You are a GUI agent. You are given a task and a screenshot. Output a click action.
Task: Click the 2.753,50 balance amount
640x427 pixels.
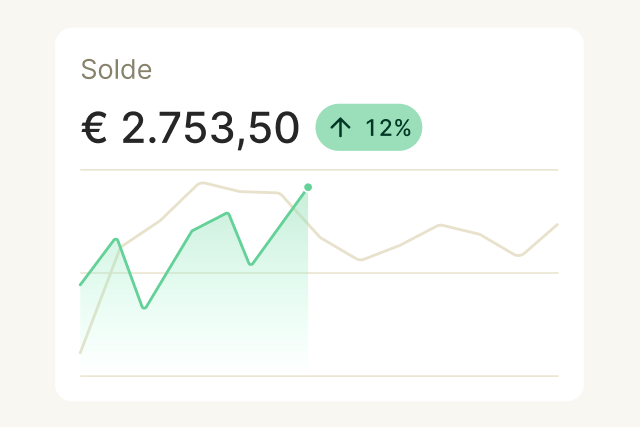(210, 128)
